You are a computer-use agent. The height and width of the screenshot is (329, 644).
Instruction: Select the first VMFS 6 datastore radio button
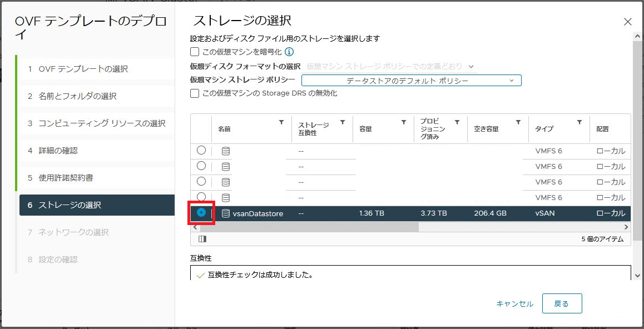(201, 151)
